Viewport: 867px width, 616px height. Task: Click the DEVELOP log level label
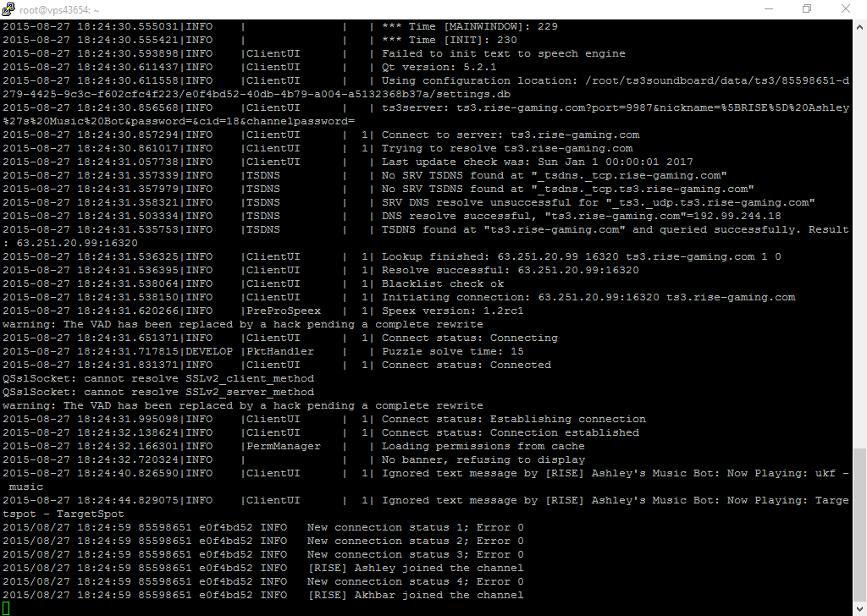[x=209, y=351]
